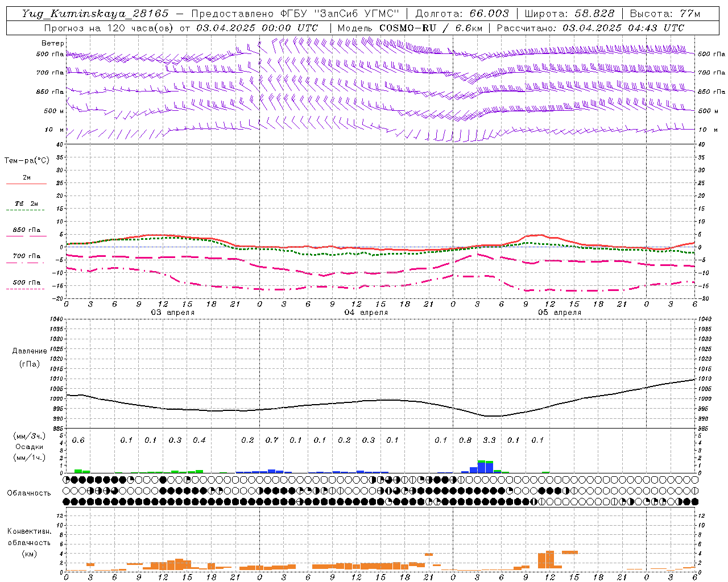728x582 pixels.
Task: Select the Широта: 58.828 value
Action: (x=569, y=14)
